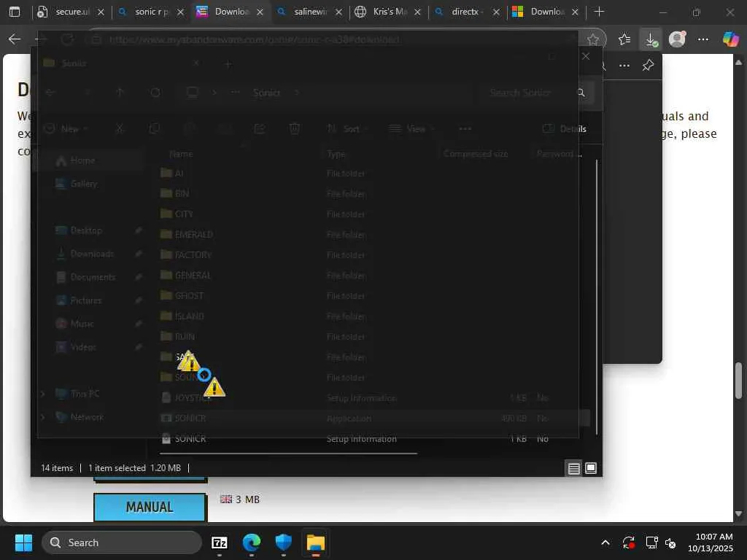The height and width of the screenshot is (560, 747).
Task: Open Edge tab actions menu icon
Action: tap(15, 12)
